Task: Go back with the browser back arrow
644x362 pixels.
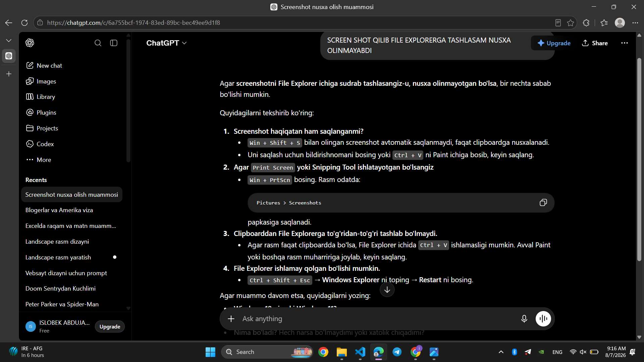Action: coord(9,23)
